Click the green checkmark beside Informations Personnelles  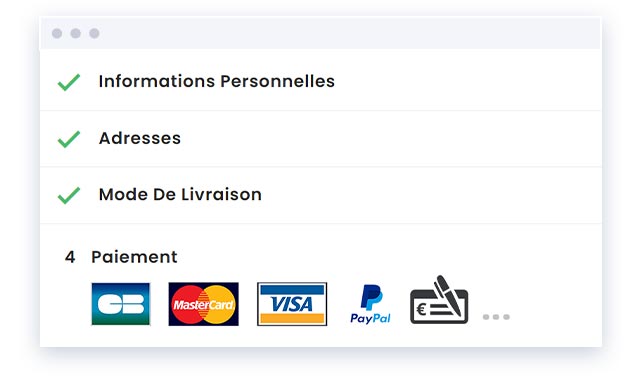click(x=69, y=82)
